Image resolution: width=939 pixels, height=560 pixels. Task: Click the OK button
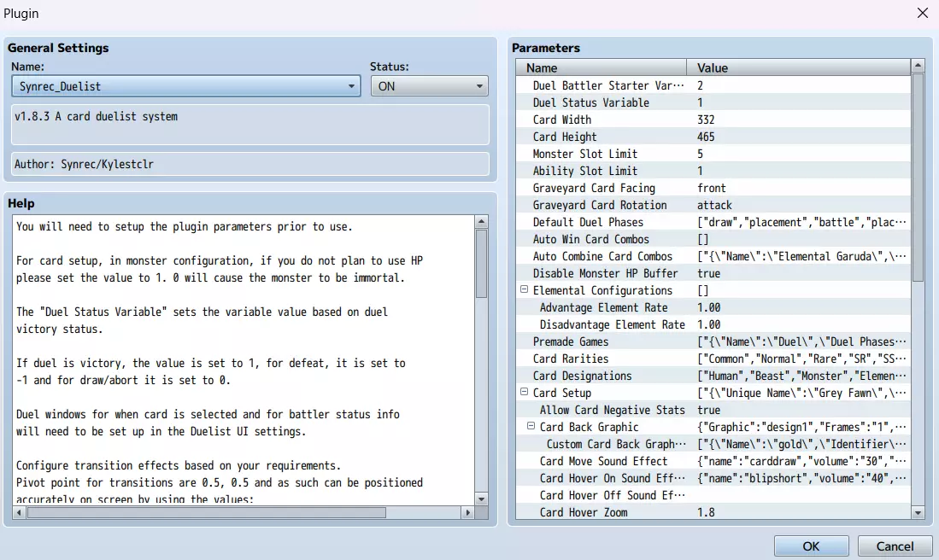pos(811,546)
